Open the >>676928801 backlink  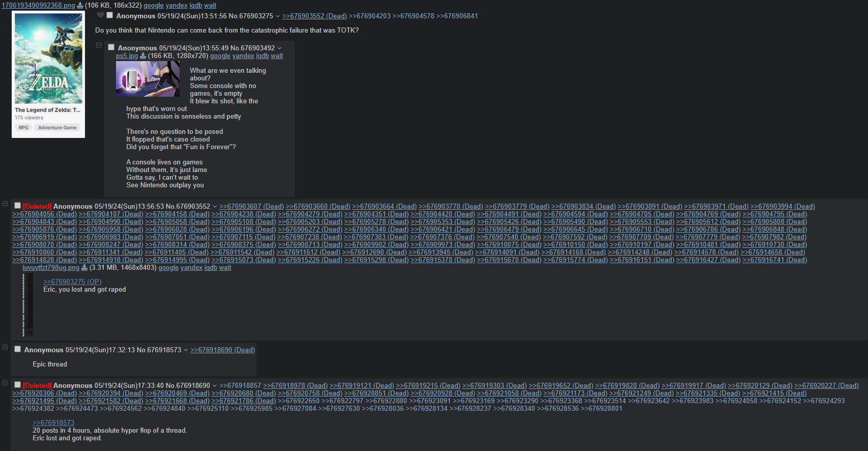pos(601,409)
